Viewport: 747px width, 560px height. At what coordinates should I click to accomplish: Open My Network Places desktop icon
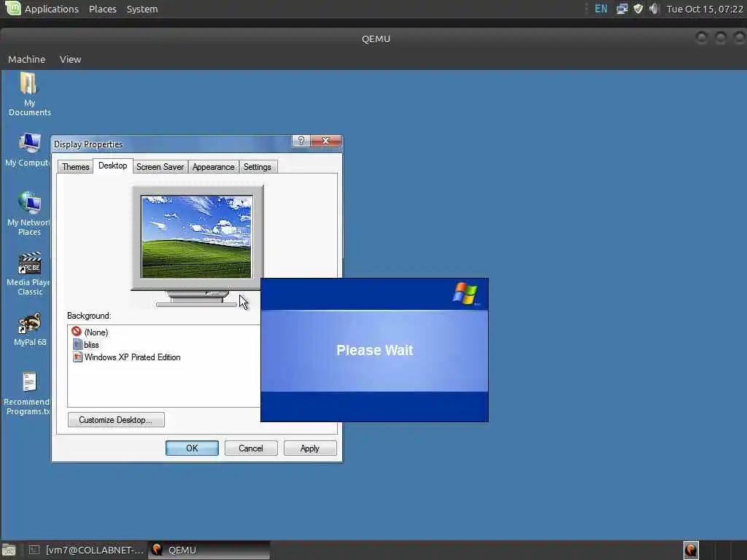[x=29, y=203]
